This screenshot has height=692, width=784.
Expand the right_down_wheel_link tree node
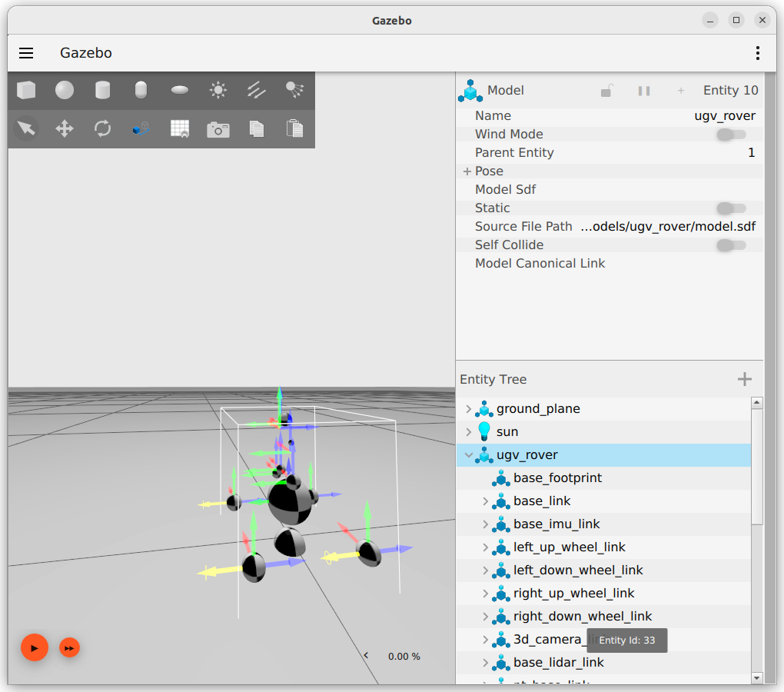point(486,617)
